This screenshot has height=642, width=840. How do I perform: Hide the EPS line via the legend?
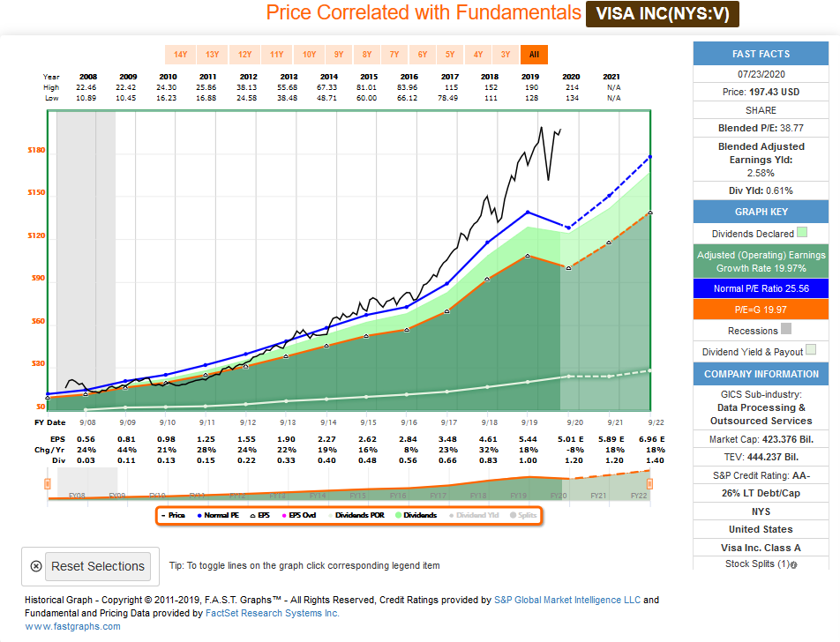click(259, 515)
